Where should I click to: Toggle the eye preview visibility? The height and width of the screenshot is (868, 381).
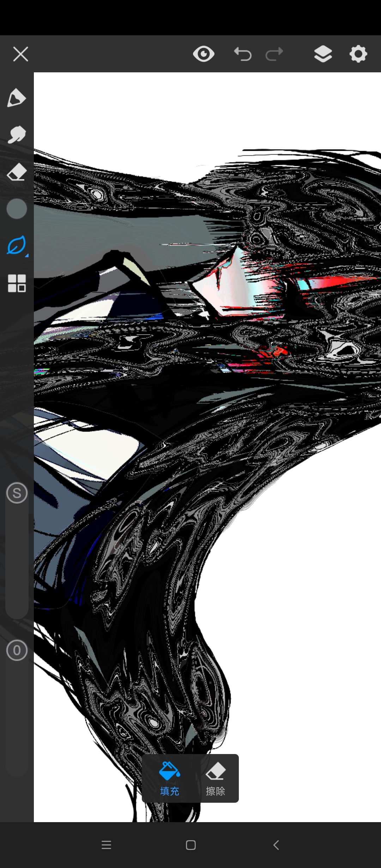coord(204,54)
